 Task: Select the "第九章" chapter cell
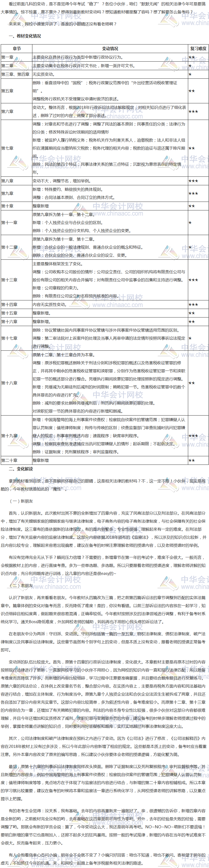coord(16,193)
